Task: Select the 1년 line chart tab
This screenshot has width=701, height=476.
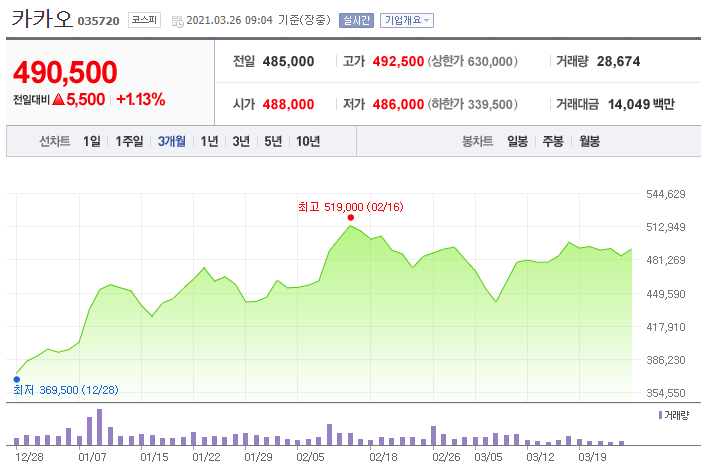Action: point(209,141)
